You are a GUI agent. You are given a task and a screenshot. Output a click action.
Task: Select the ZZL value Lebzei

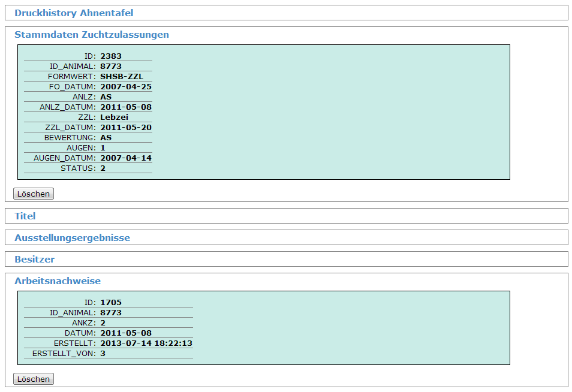(114, 117)
